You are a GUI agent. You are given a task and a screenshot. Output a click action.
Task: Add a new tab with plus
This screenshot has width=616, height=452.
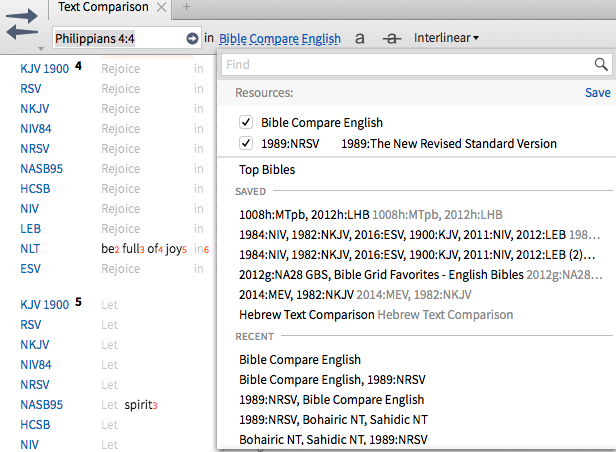tap(186, 7)
